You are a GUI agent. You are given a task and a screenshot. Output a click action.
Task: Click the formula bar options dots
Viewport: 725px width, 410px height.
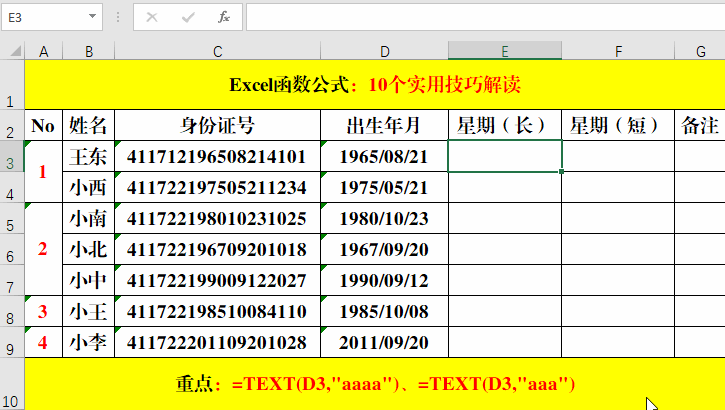[x=118, y=18]
